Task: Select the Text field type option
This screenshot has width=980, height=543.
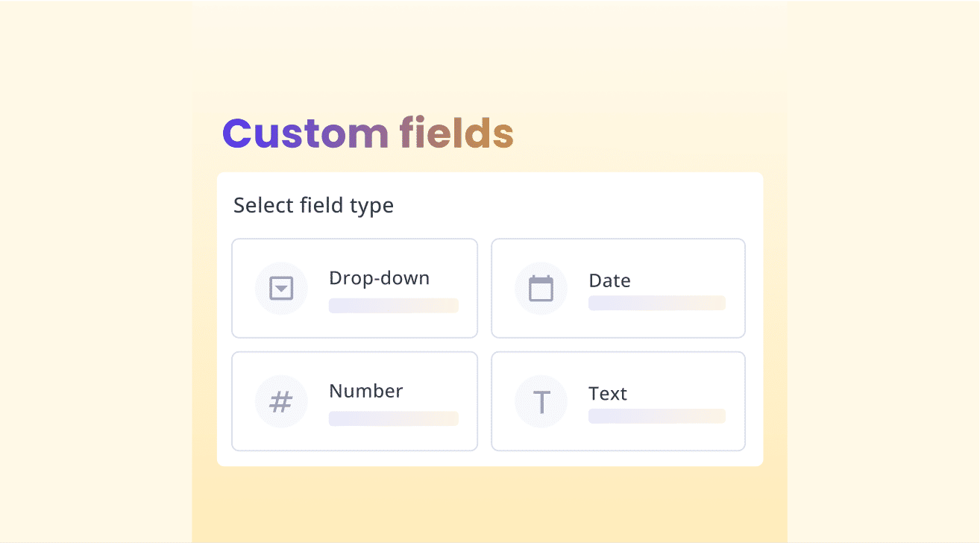Action: point(618,401)
